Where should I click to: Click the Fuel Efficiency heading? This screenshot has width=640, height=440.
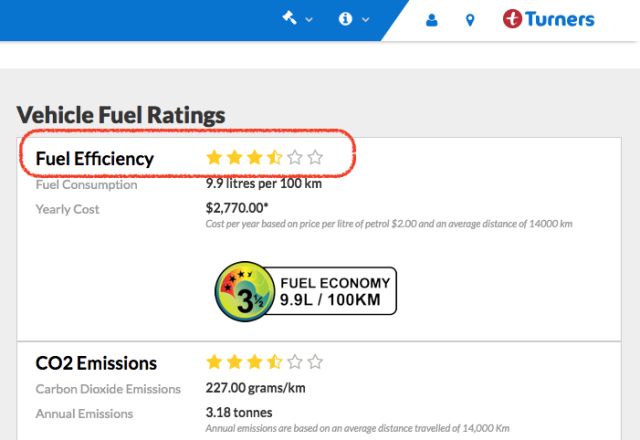tap(95, 158)
